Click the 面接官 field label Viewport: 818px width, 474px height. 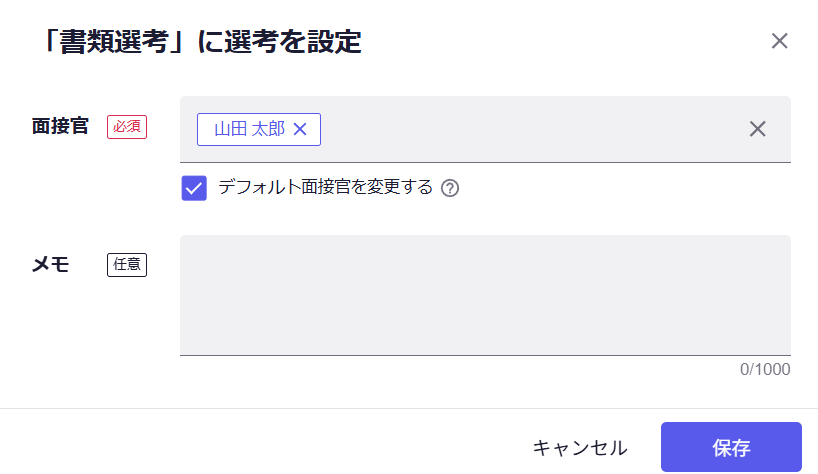pyautogui.click(x=60, y=127)
